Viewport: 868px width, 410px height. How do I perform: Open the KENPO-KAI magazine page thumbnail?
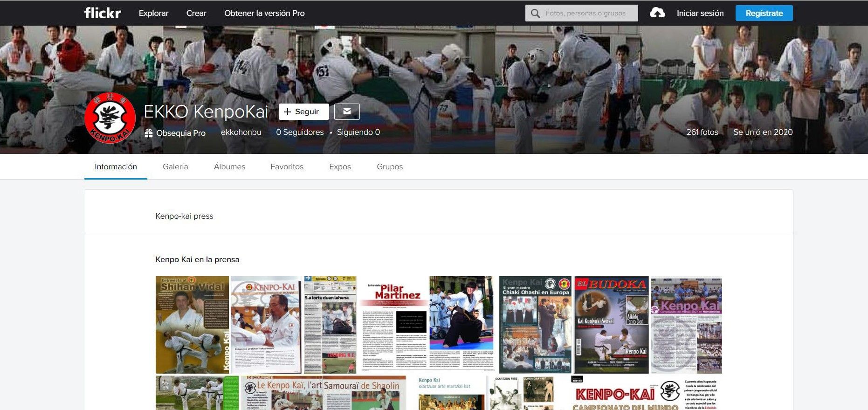point(266,325)
